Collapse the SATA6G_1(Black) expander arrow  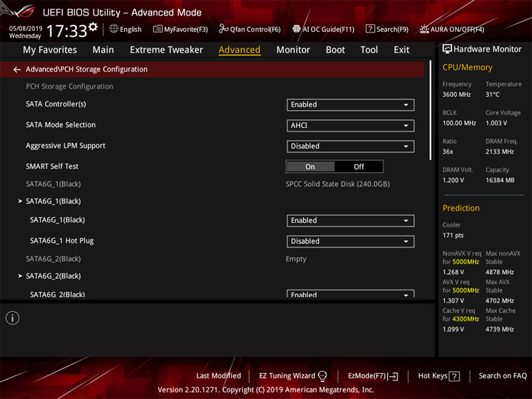pyautogui.click(x=20, y=201)
